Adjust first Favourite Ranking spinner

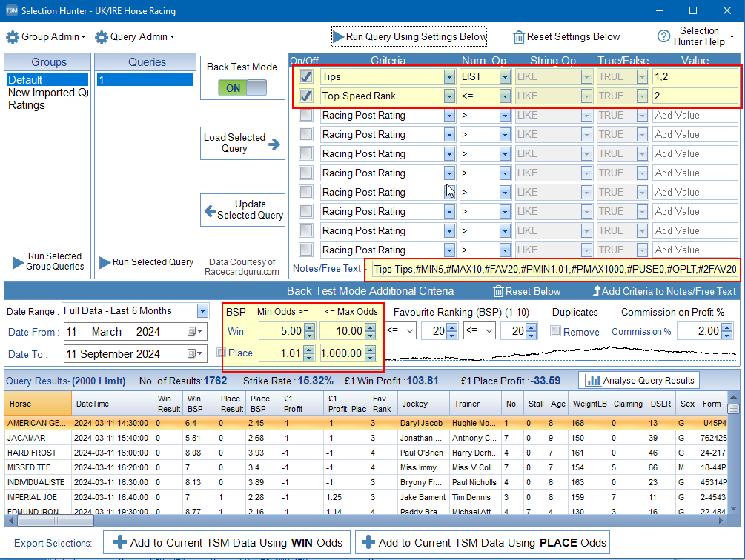click(x=452, y=331)
